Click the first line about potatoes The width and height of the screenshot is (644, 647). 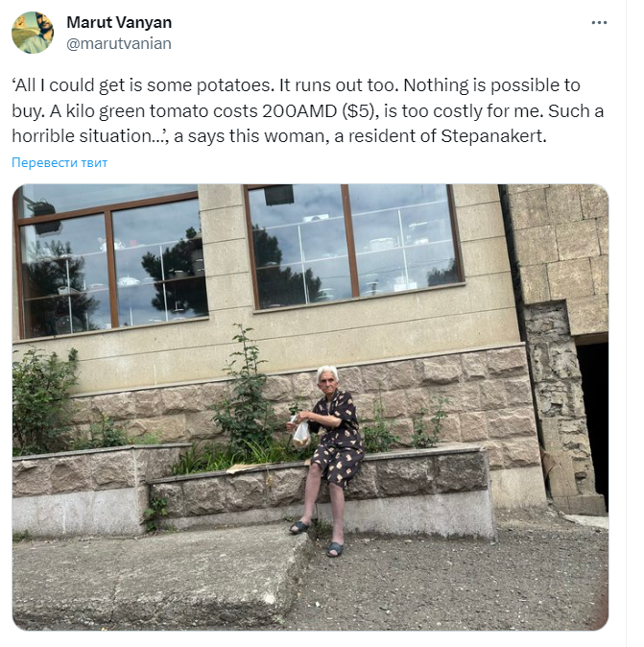coord(296,85)
